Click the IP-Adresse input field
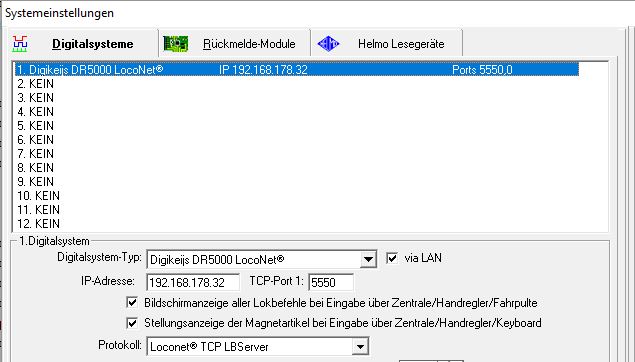The height and width of the screenshot is (362, 635). click(x=193, y=282)
